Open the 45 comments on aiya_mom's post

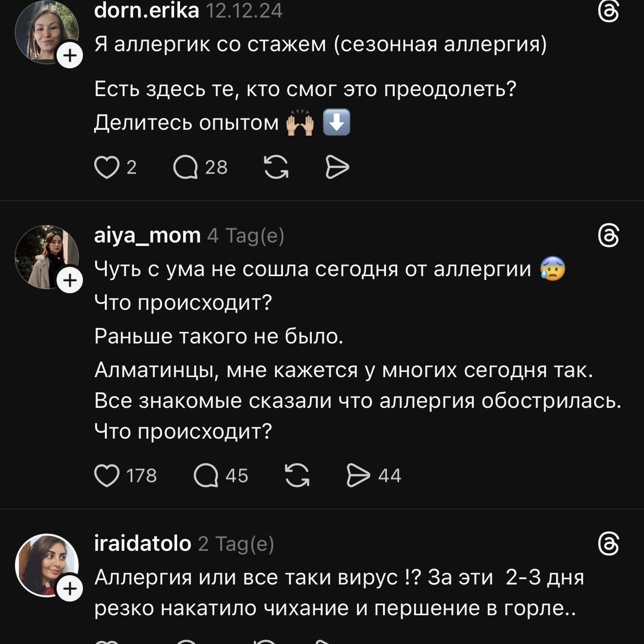coord(206,476)
